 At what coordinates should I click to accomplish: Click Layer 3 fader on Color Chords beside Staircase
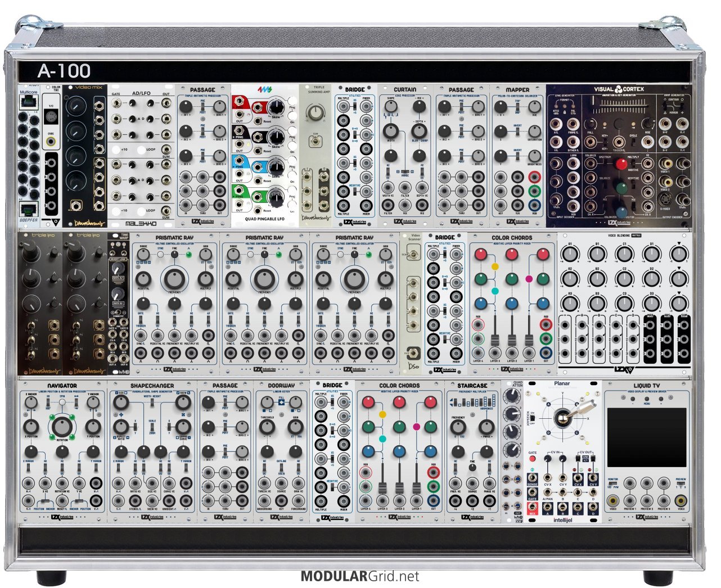point(382,487)
